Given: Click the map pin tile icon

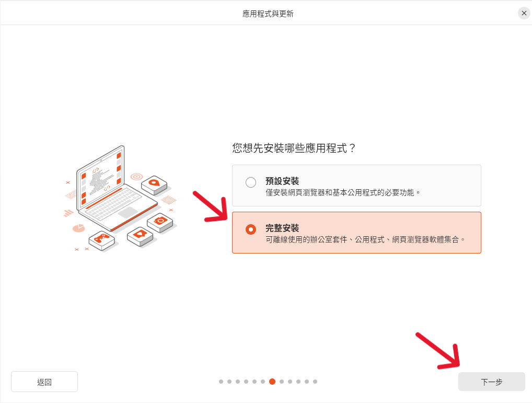Looking at the screenshot, I should pos(154,185).
